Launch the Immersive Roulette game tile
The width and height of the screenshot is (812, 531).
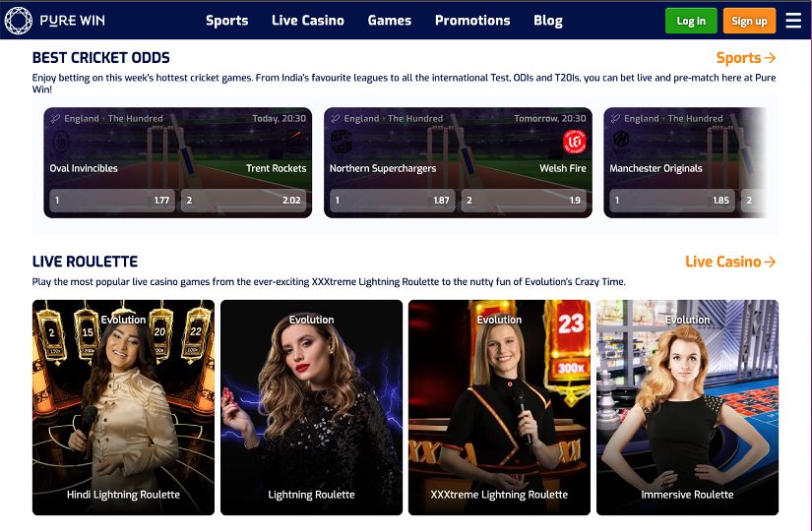click(687, 408)
